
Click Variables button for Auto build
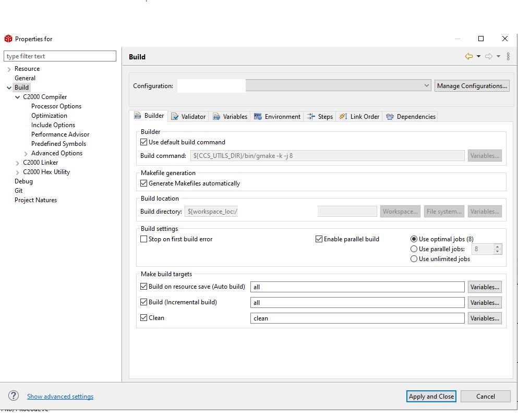coord(485,287)
